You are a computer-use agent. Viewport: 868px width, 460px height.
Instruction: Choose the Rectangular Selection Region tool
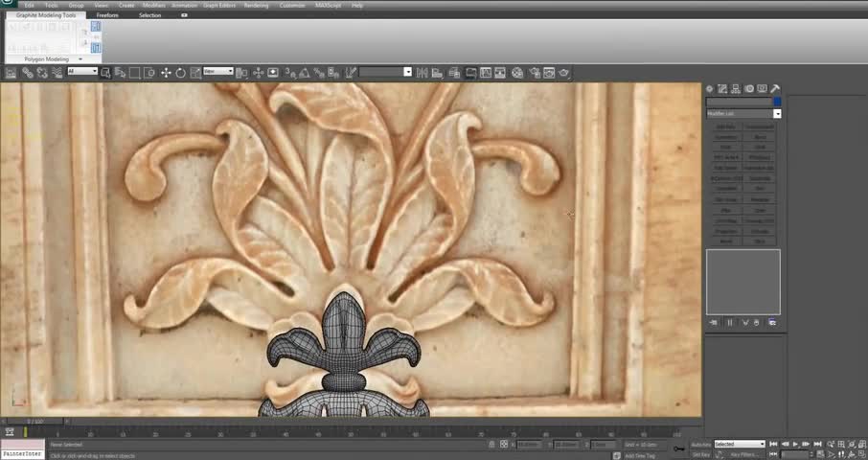pyautogui.click(x=134, y=73)
